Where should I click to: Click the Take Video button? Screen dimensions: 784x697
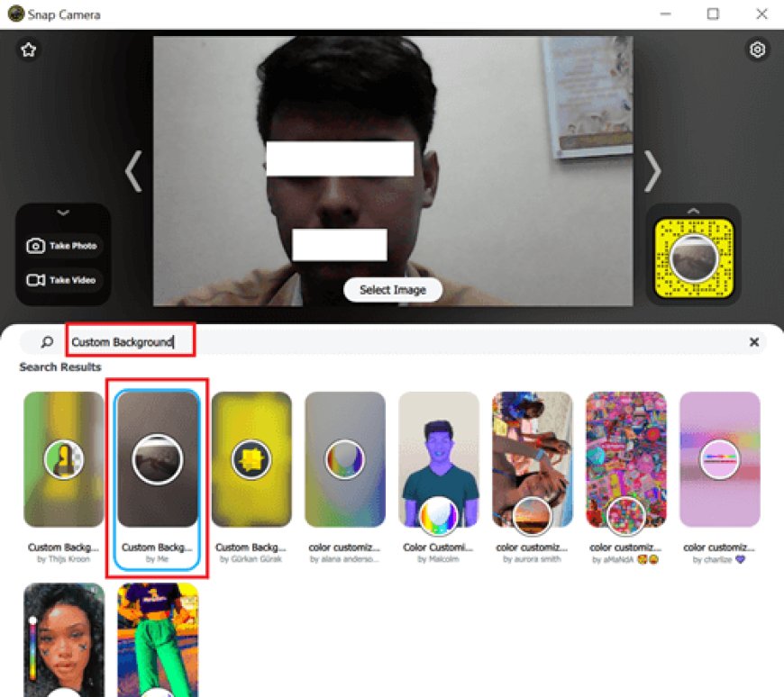click(x=63, y=280)
